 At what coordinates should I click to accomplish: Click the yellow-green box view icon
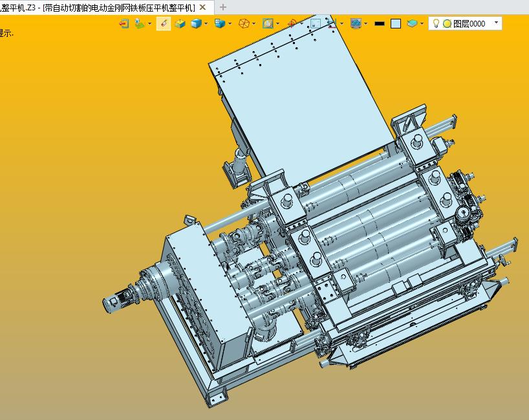coord(180,24)
